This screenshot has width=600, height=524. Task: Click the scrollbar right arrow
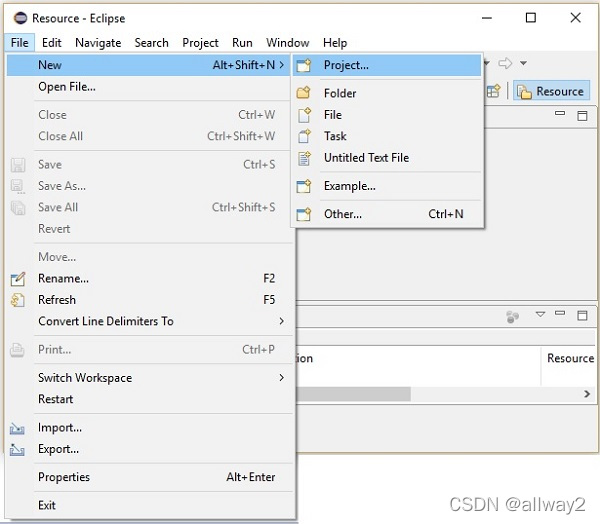click(587, 394)
